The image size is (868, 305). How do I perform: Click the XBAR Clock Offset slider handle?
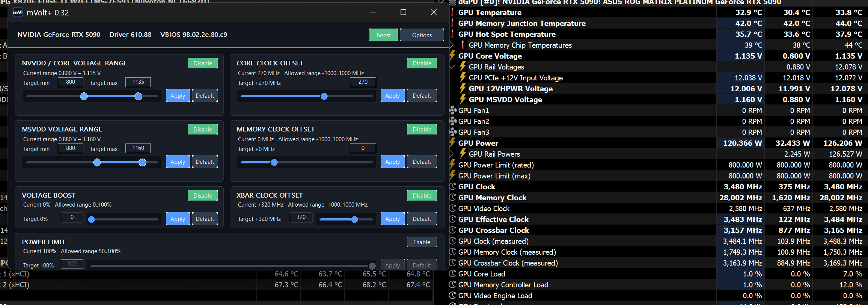354,220
